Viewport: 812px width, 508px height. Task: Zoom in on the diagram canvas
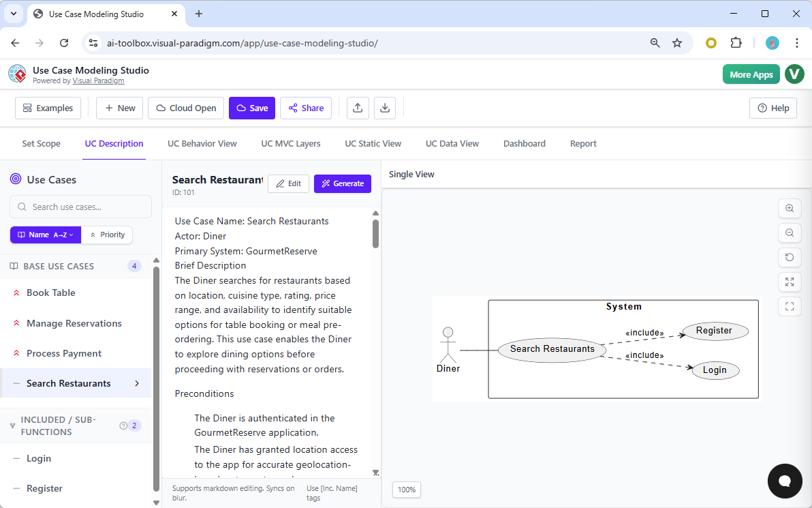[790, 208]
